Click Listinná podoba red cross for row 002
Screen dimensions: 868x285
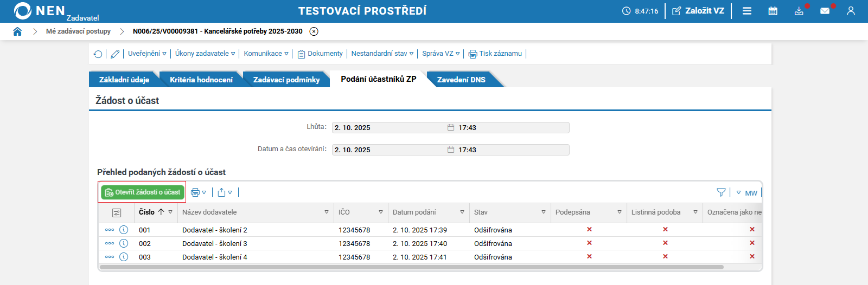point(665,243)
